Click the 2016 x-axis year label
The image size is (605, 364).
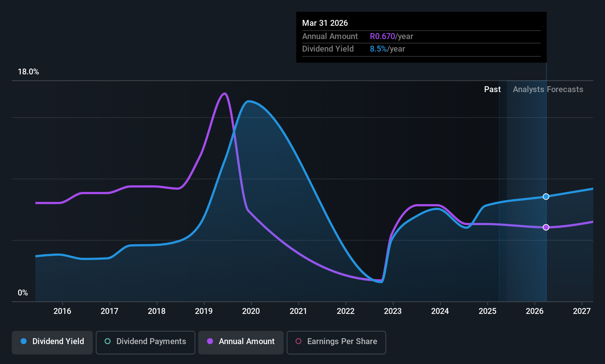coord(62,311)
